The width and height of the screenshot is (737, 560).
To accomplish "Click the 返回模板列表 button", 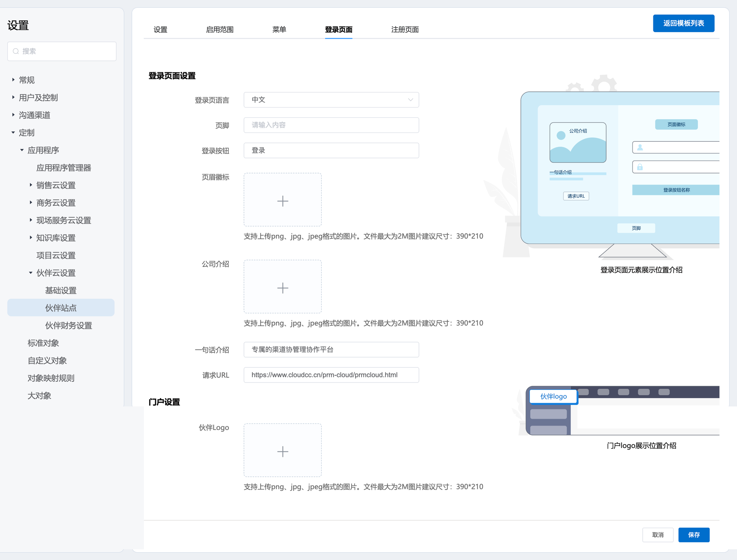I will pyautogui.click(x=683, y=23).
